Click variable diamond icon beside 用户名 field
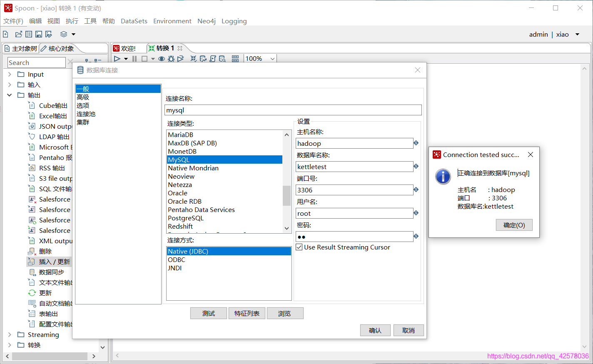Image resolution: width=593 pixels, height=364 pixels. click(416, 213)
